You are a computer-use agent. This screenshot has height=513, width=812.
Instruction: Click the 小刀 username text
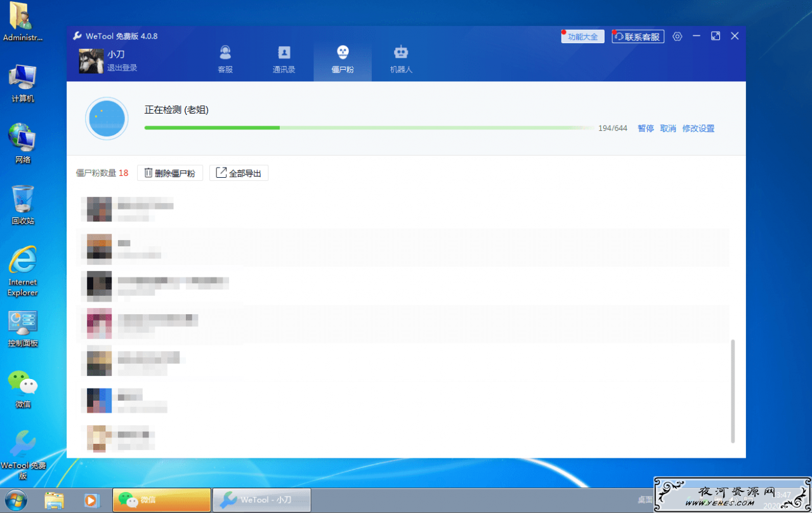[115, 55]
